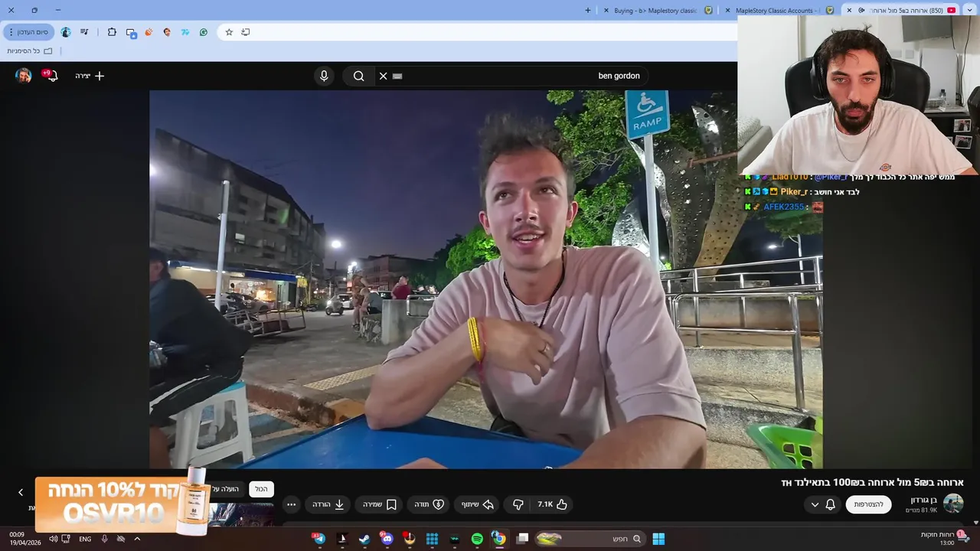Open Telegram from the taskbar
The image size is (980, 551).
pos(319,539)
